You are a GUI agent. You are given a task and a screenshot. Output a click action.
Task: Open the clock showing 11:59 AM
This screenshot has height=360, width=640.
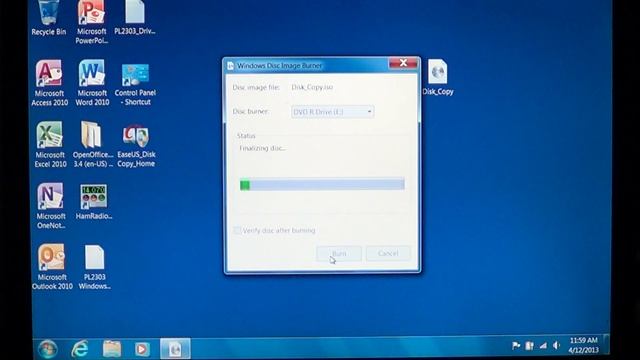pos(584,345)
